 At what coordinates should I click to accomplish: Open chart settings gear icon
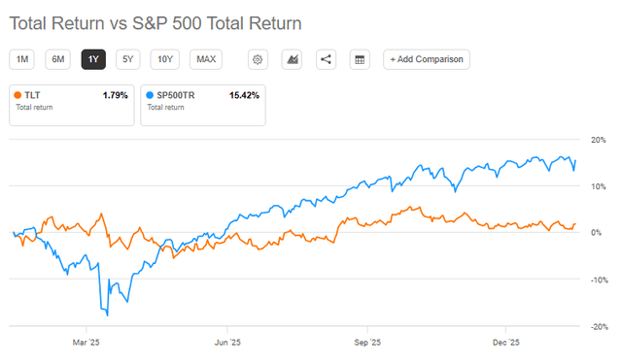coord(258,59)
